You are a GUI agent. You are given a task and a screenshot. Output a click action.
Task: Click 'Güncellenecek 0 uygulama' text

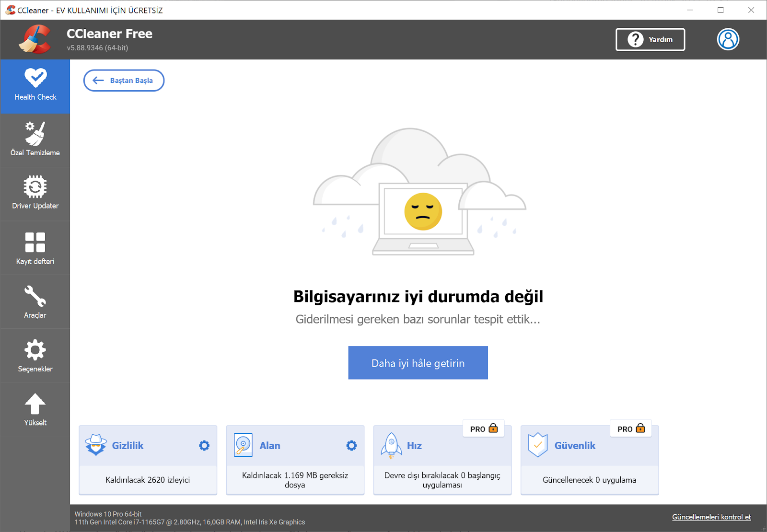click(589, 480)
